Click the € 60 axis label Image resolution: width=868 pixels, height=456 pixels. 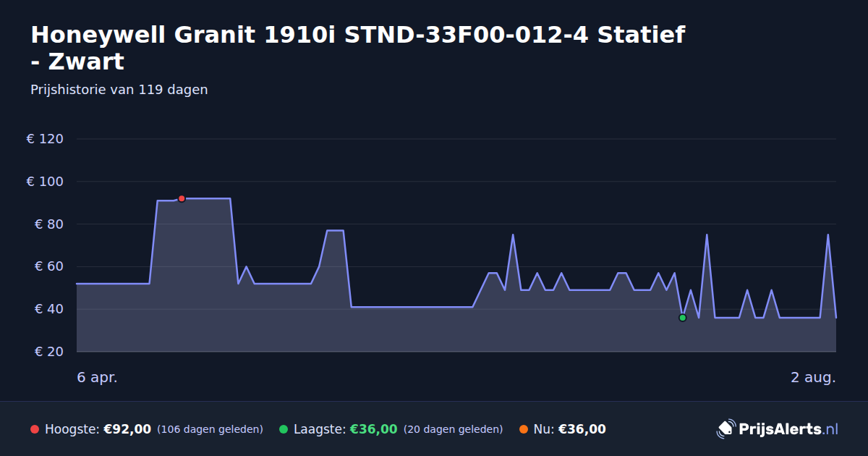(49, 266)
